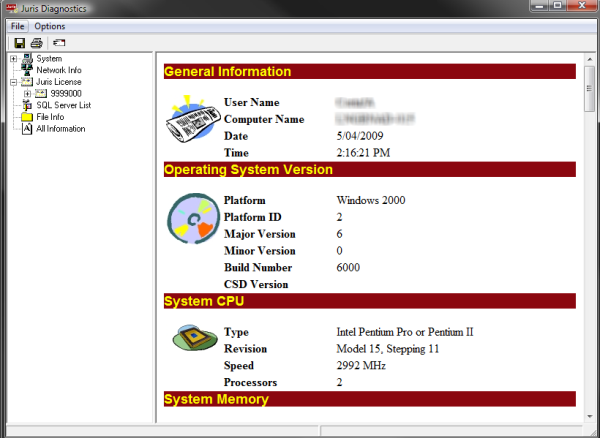600x438 pixels.
Task: Click the System tree label
Action: click(x=48, y=59)
